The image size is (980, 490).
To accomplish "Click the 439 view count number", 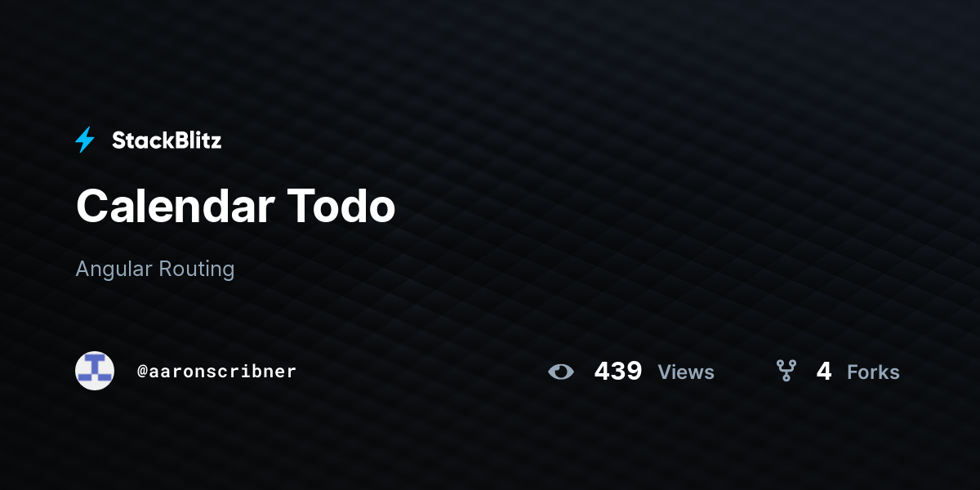I will [x=618, y=372].
